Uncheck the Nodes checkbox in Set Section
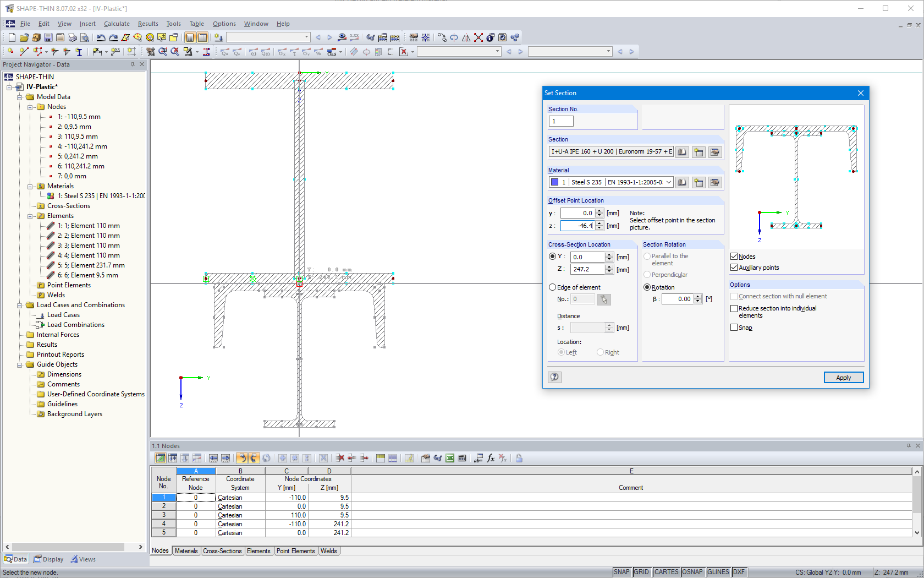924x578 pixels. pos(734,257)
